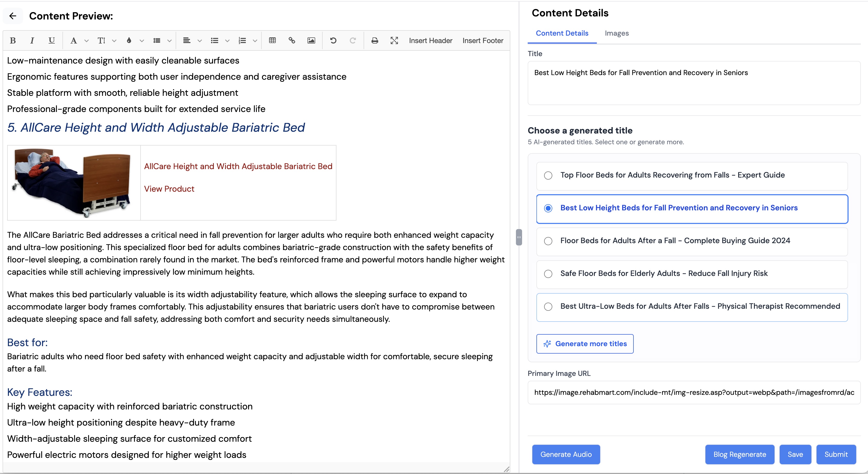Toggle italic formatting

tap(32, 40)
